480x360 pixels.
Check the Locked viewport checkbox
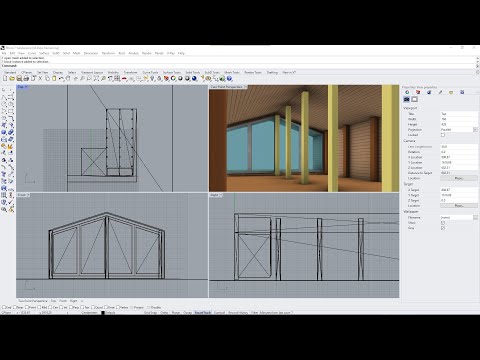[x=443, y=135]
